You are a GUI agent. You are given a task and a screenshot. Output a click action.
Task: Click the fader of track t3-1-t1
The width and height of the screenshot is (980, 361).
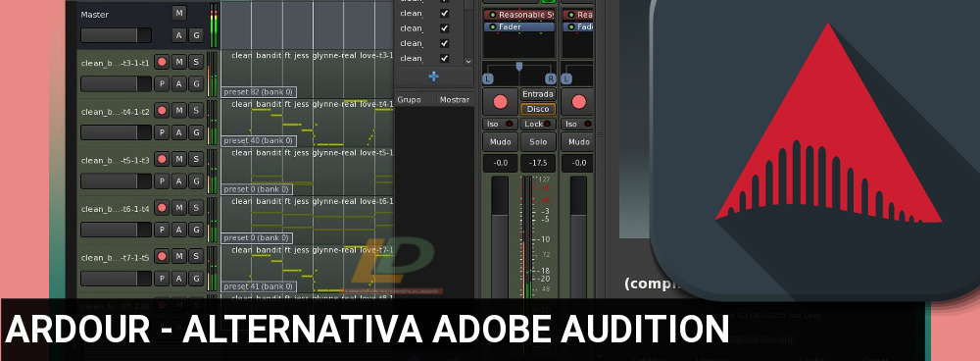pyautogui.click(x=116, y=83)
